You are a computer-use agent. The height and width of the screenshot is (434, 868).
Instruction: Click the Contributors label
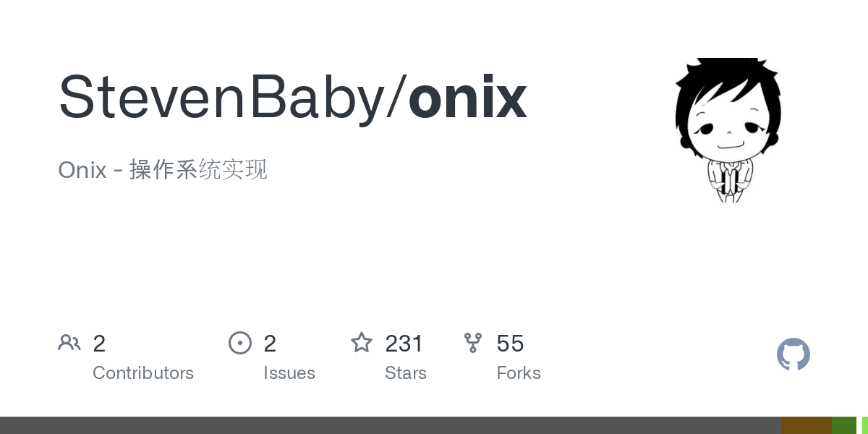(x=143, y=373)
